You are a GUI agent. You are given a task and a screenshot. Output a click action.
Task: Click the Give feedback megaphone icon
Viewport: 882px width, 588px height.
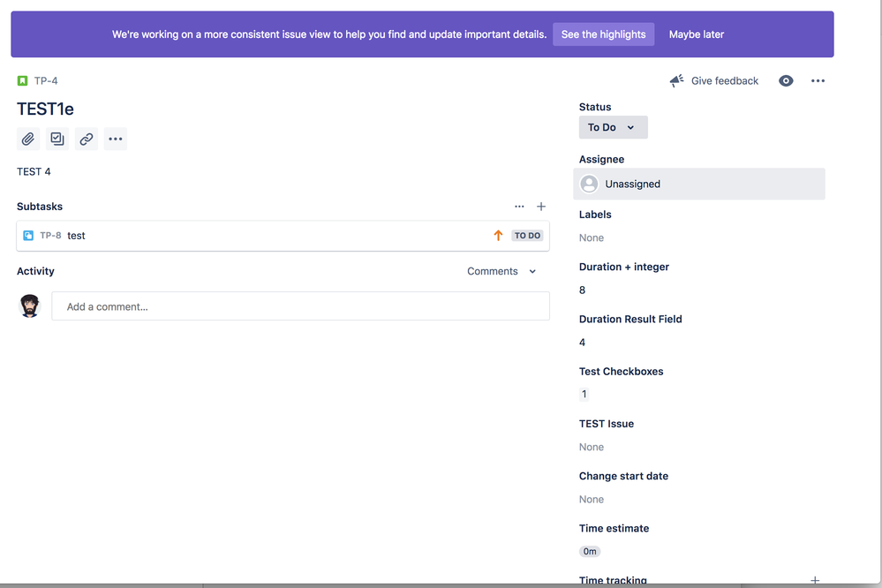tap(676, 80)
